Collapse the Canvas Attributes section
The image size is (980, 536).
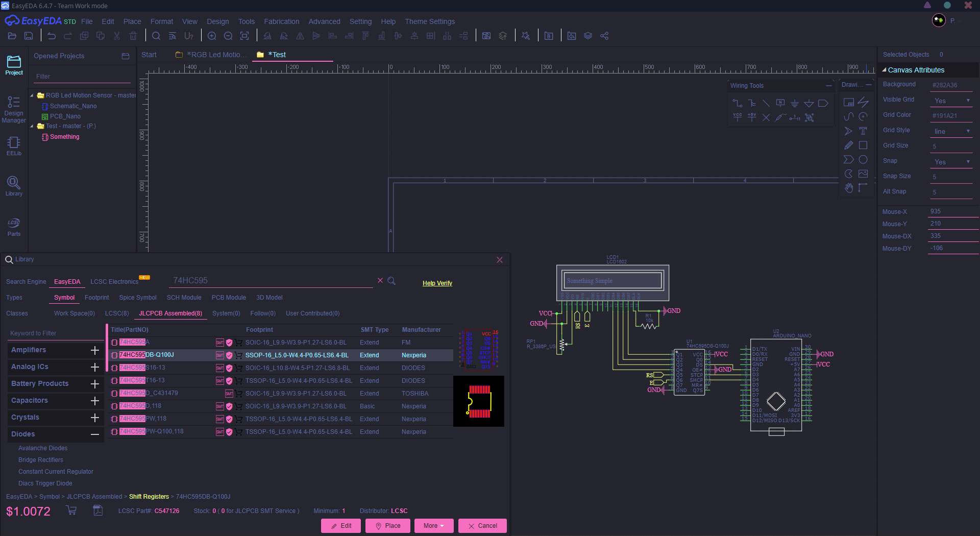tap(885, 70)
